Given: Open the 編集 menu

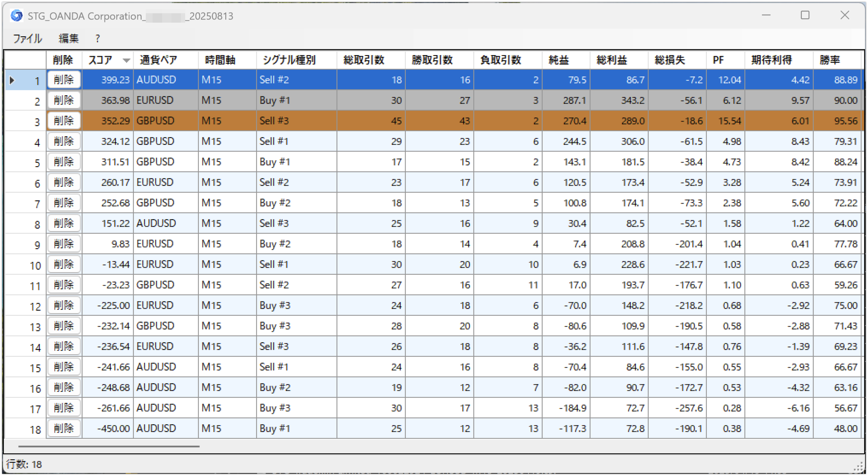Looking at the screenshot, I should point(68,38).
